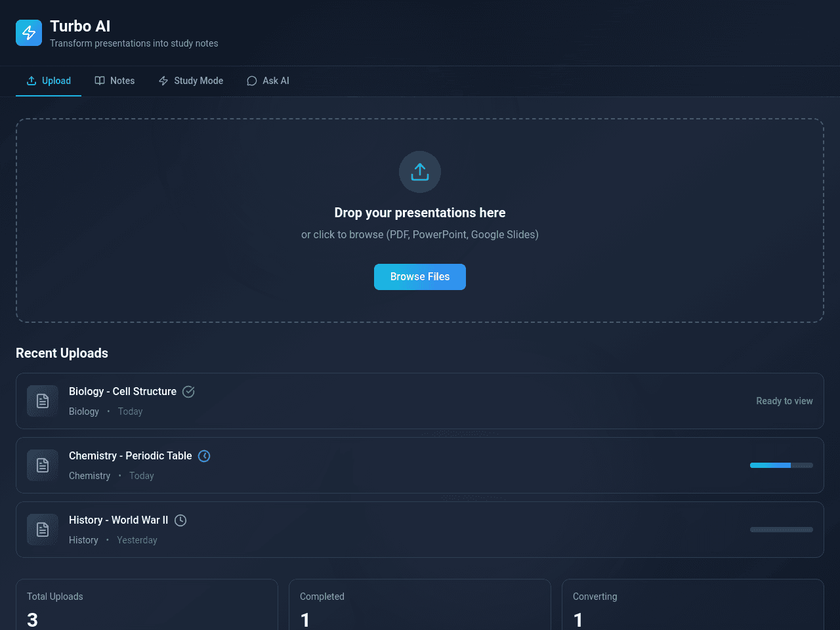Click 'Transform presentations into study notes' tagline
The height and width of the screenshot is (630, 840).
click(x=134, y=43)
